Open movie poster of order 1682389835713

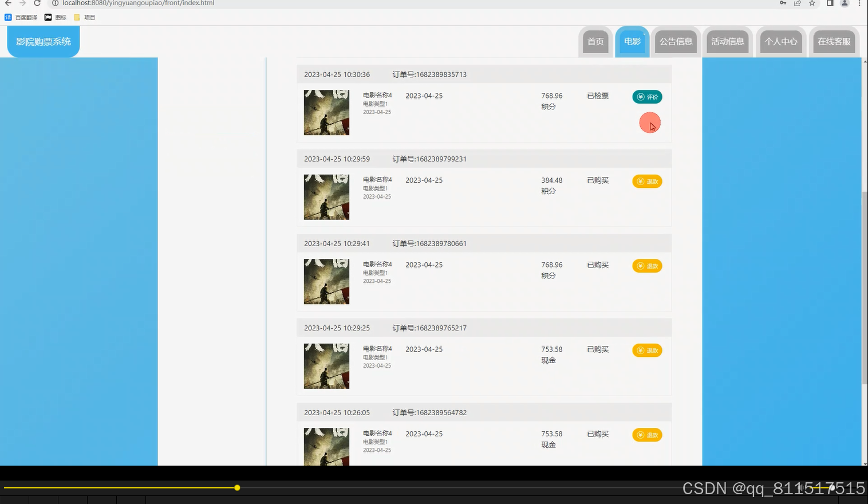(x=326, y=112)
